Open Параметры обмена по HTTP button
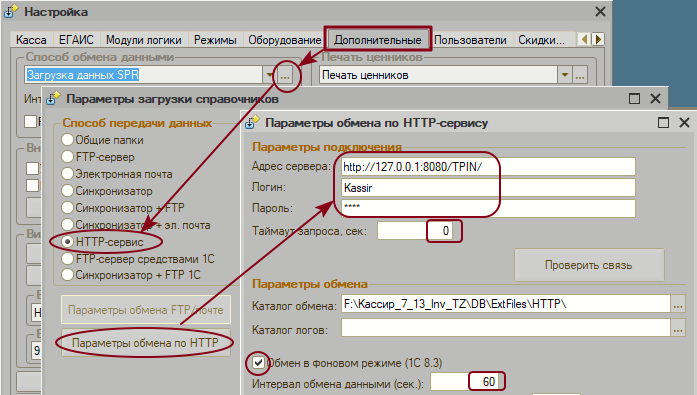 [146, 343]
